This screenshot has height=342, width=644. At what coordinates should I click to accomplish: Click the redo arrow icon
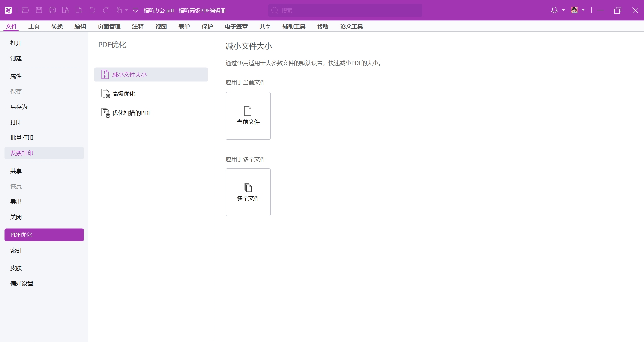point(106,10)
